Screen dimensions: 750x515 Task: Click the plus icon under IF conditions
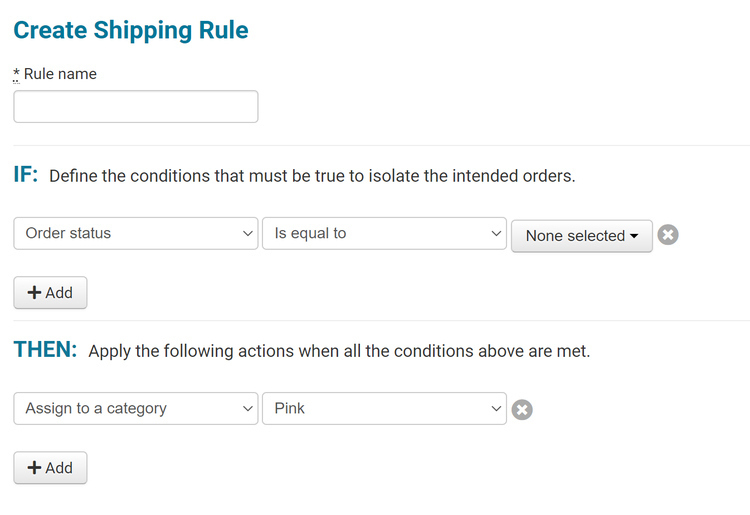(33, 293)
